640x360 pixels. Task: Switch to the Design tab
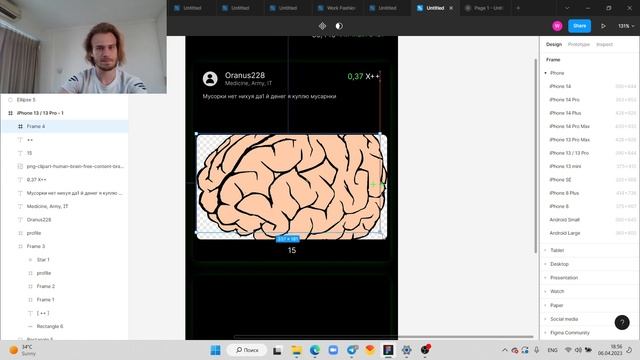tap(554, 44)
